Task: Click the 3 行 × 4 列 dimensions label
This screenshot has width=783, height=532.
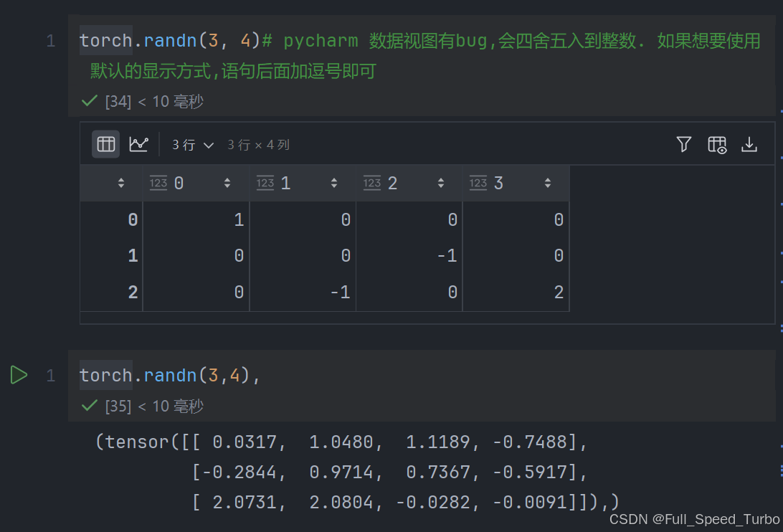Action: pos(259,144)
